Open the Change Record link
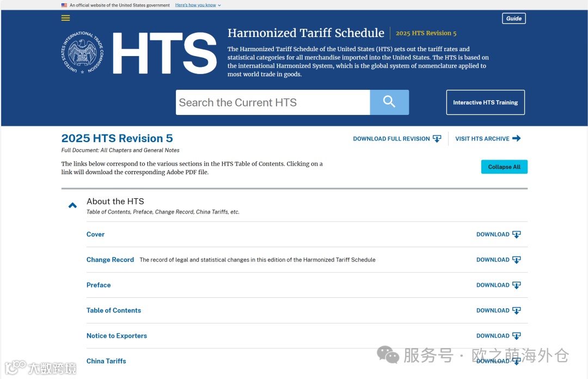Viewport: 588px width, 379px height. [x=110, y=260]
